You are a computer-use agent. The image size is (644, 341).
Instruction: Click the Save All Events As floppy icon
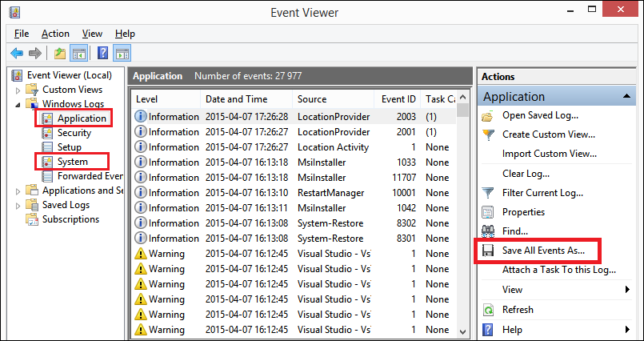pos(488,251)
